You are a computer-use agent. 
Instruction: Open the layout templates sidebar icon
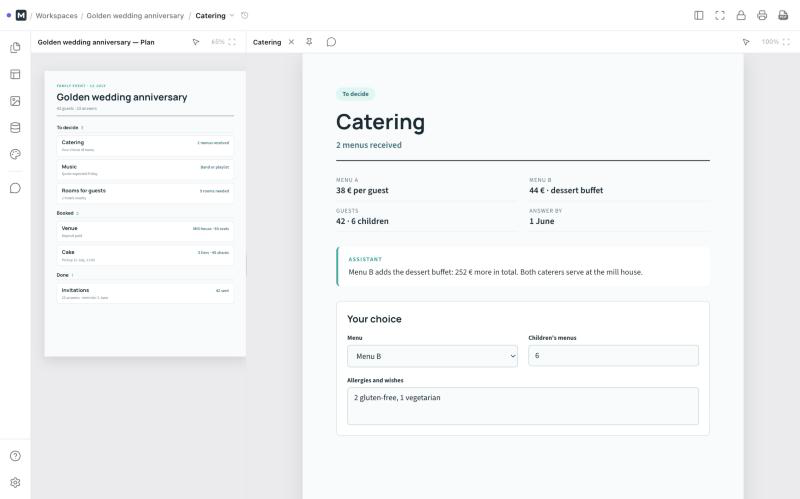(x=15, y=74)
